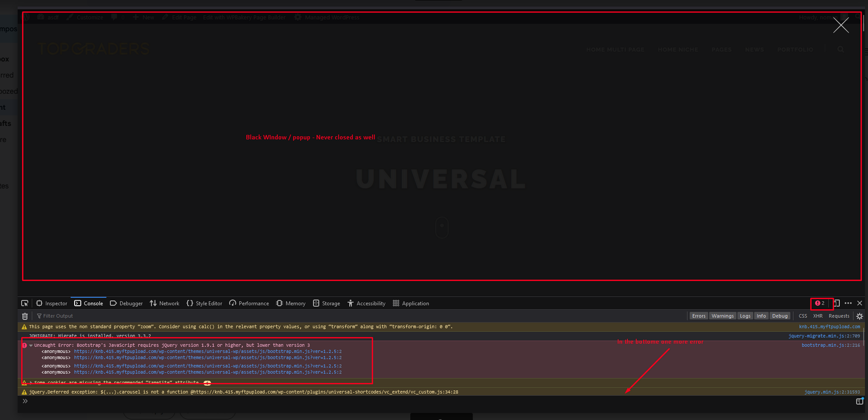Open jquery.min.js:2:31593 source link

click(x=832, y=392)
